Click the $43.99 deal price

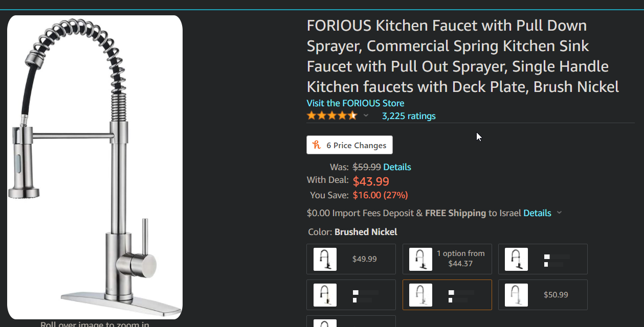coord(371,181)
